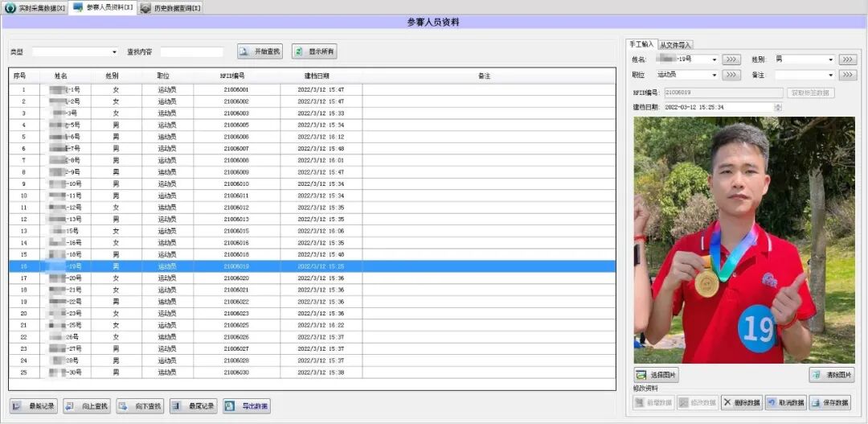This screenshot has height=424, width=868.
Task: Open the 手工输入 tab
Action: click(x=641, y=44)
